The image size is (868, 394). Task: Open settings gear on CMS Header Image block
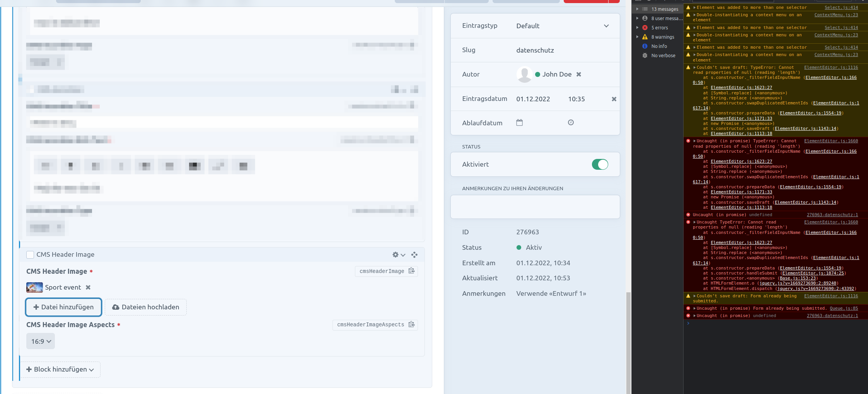[395, 255]
